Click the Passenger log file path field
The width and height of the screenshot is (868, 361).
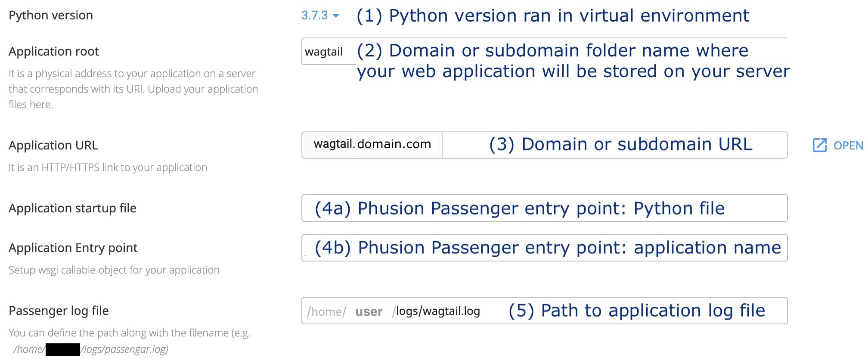point(544,311)
